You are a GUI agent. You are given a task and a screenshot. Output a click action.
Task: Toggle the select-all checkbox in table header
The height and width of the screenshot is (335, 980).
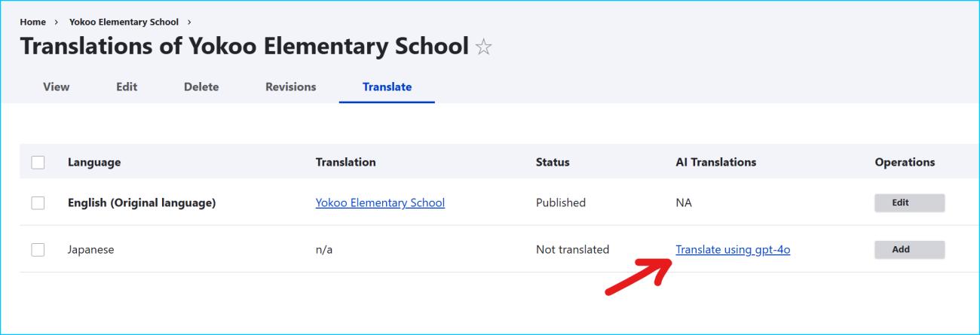(x=38, y=162)
